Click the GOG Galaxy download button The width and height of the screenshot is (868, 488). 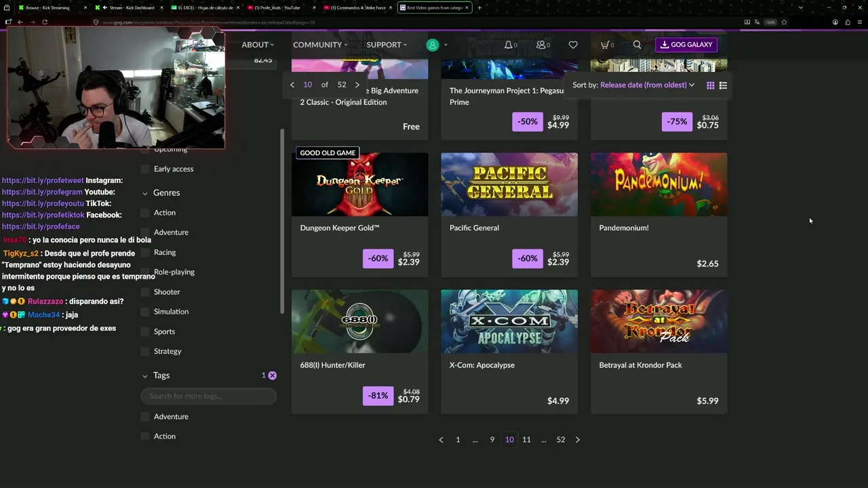pyautogui.click(x=686, y=45)
